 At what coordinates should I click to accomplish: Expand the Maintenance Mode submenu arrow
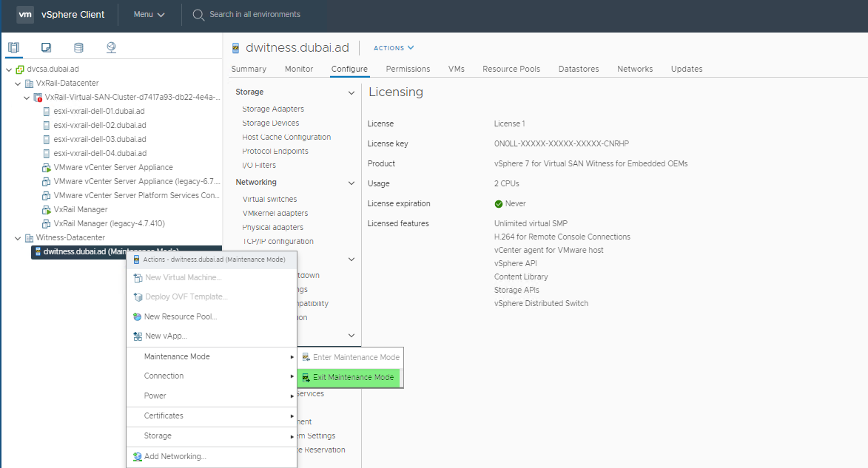coord(292,357)
